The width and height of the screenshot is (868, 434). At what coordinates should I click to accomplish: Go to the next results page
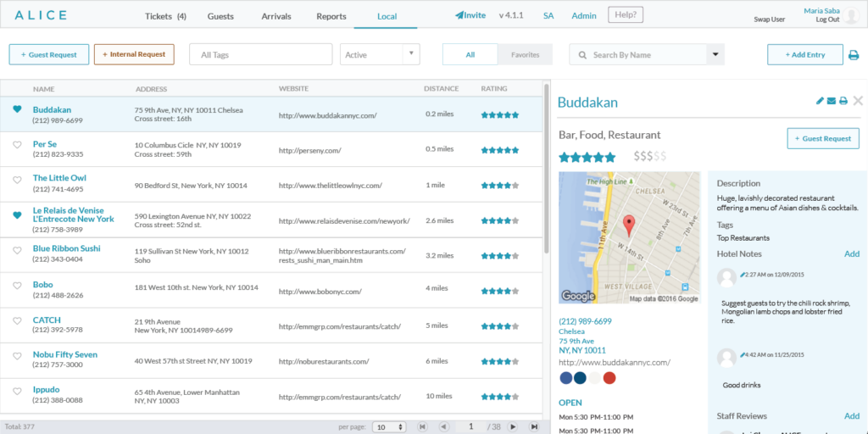click(x=513, y=427)
